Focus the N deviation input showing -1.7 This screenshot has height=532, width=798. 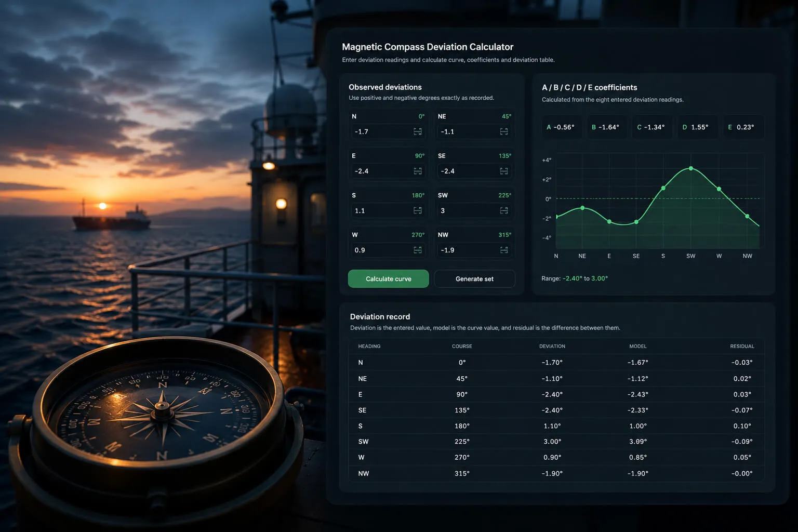pyautogui.click(x=388, y=131)
